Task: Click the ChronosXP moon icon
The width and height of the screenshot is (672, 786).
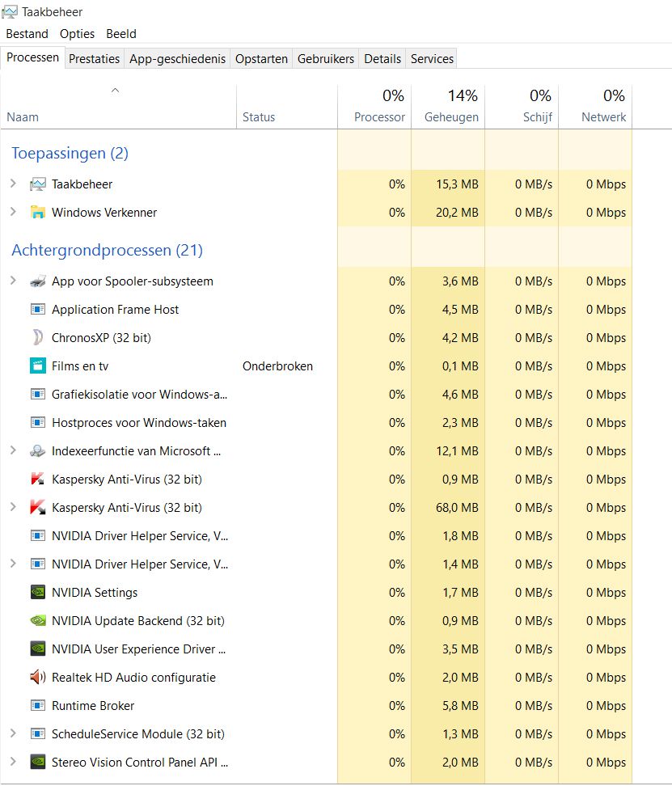Action: coord(37,337)
